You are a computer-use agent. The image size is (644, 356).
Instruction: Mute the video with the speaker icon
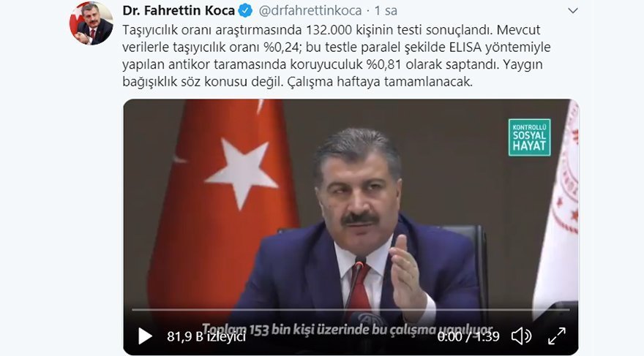(521, 336)
